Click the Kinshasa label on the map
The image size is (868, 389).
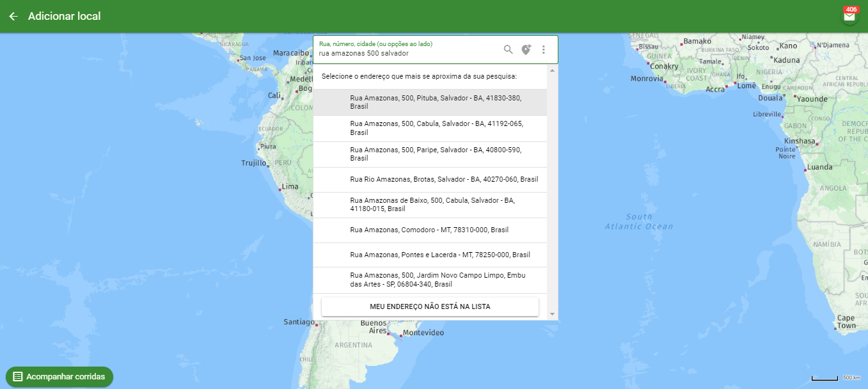click(x=800, y=141)
